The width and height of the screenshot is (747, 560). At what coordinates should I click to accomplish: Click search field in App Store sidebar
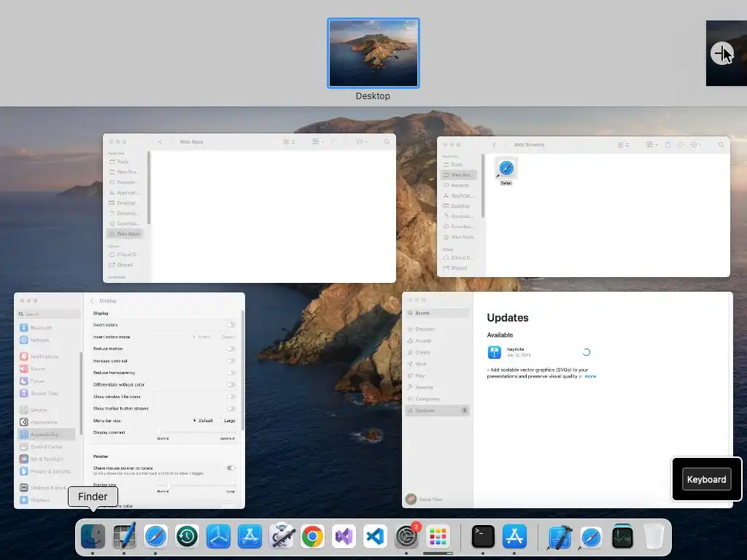[x=438, y=314]
